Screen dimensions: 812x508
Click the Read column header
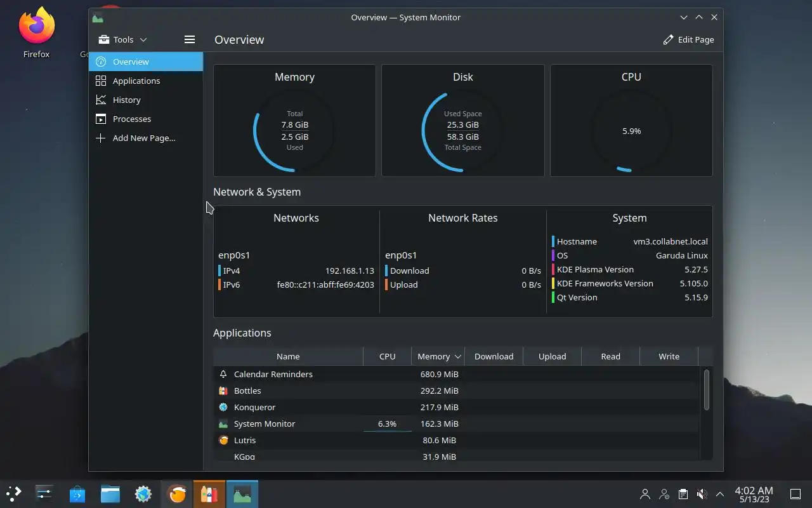[x=610, y=356]
